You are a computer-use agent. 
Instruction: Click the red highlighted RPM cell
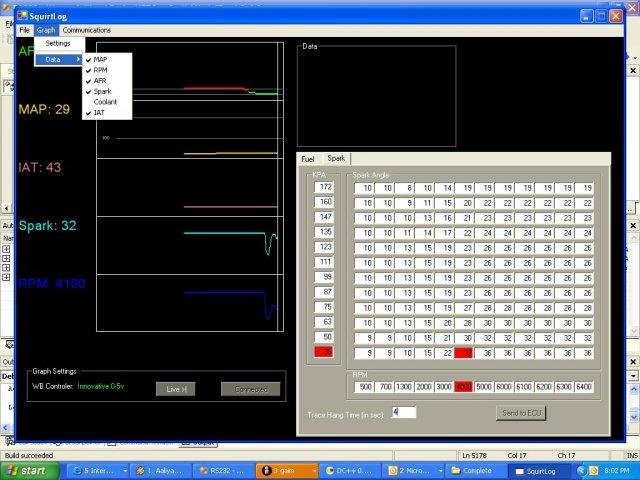pos(464,387)
